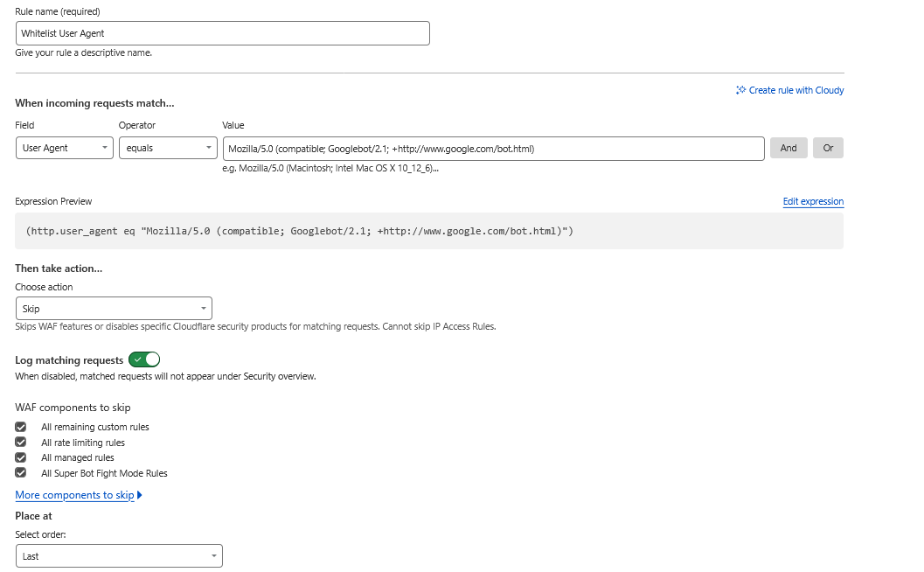This screenshot has width=924, height=572.
Task: Click the green checkmark on the log toggle
Action: 137,359
